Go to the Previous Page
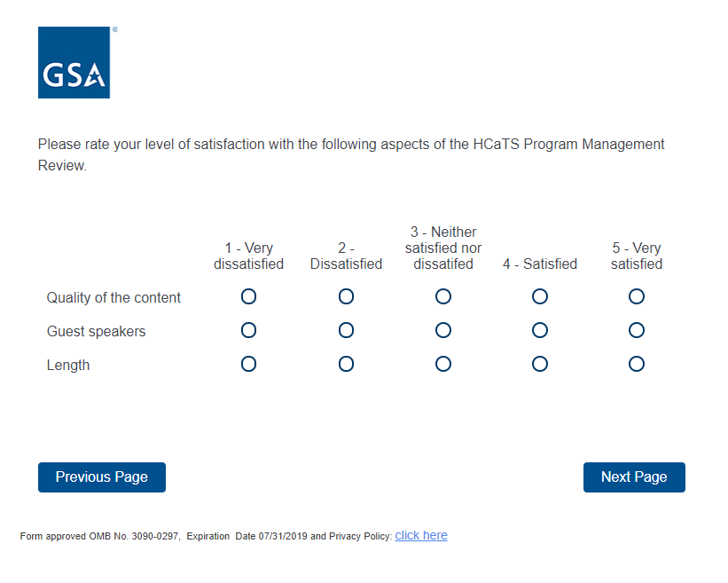Image resolution: width=728 pixels, height=583 pixels. coord(102,477)
